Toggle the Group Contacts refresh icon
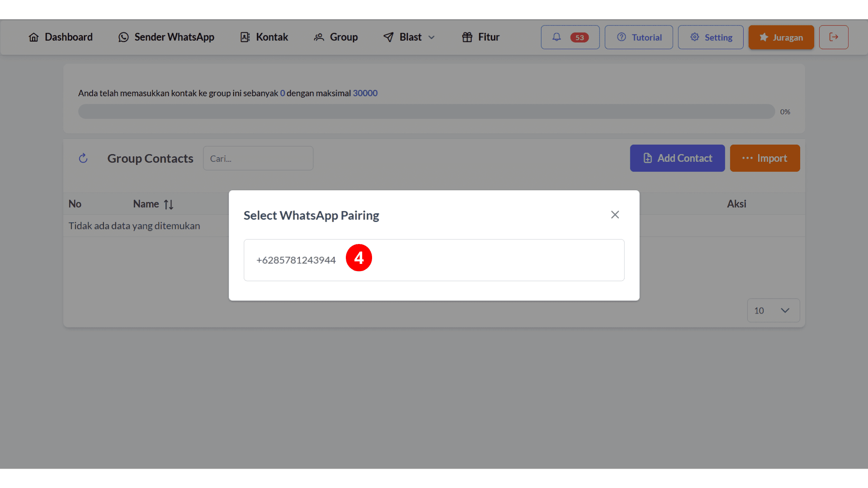868x488 pixels. pos(83,157)
